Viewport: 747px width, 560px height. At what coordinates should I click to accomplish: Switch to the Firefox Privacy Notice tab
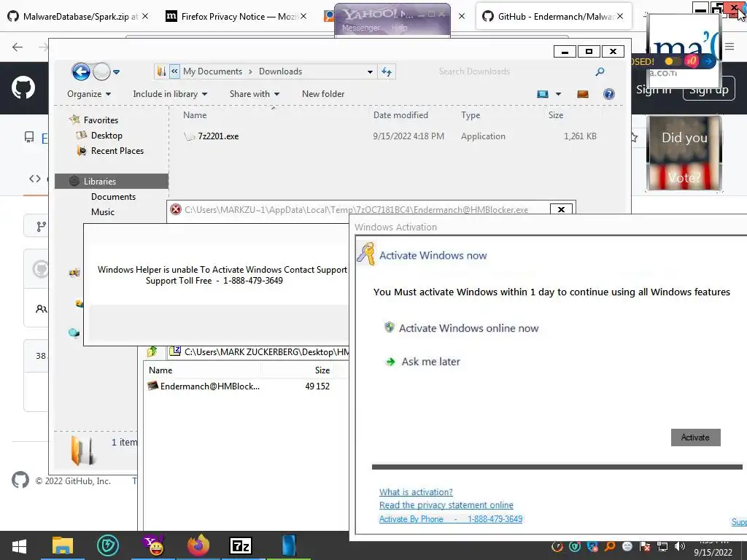[236, 16]
